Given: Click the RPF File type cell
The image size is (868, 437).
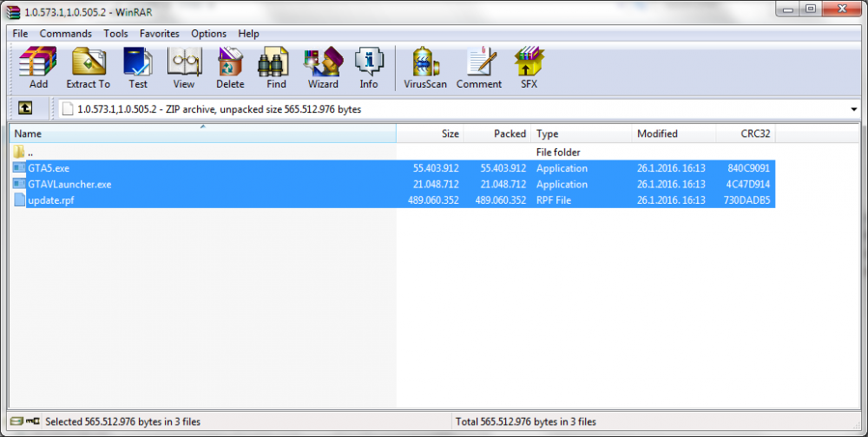Looking at the screenshot, I should (554, 200).
